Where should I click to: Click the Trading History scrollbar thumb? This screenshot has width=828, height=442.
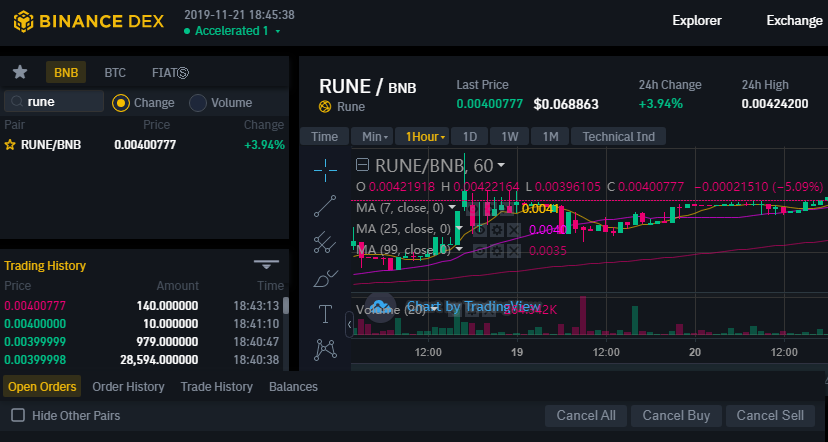click(286, 306)
